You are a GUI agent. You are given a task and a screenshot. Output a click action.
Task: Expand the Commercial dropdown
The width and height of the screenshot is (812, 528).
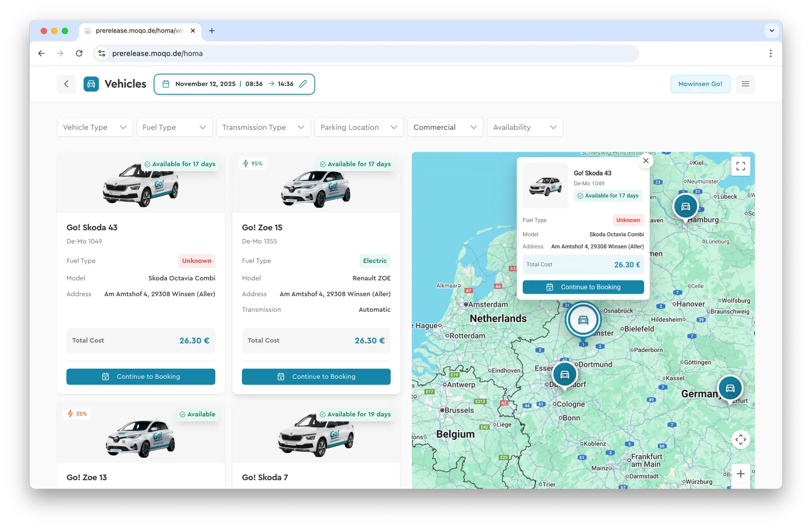point(445,127)
